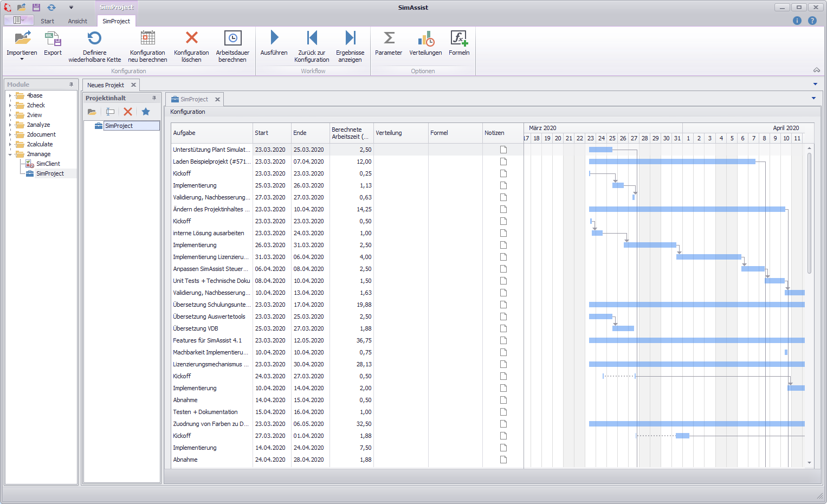Open note icon for Testen + Dokumentation row
The height and width of the screenshot is (504, 827).
(x=503, y=412)
